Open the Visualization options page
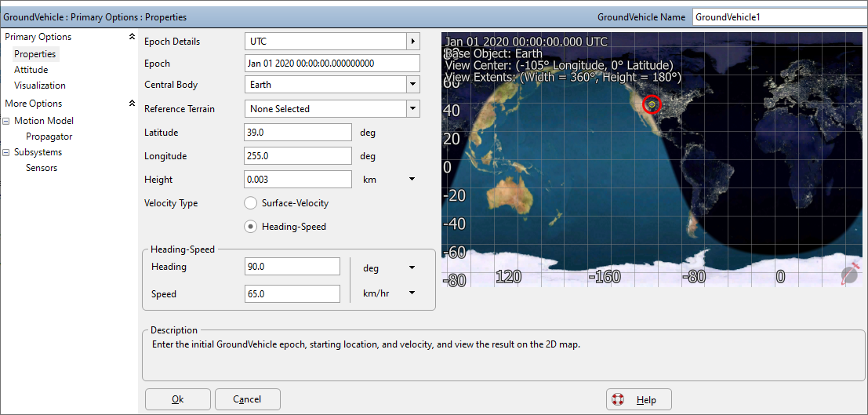Viewport: 868px width, 415px height. [40, 86]
